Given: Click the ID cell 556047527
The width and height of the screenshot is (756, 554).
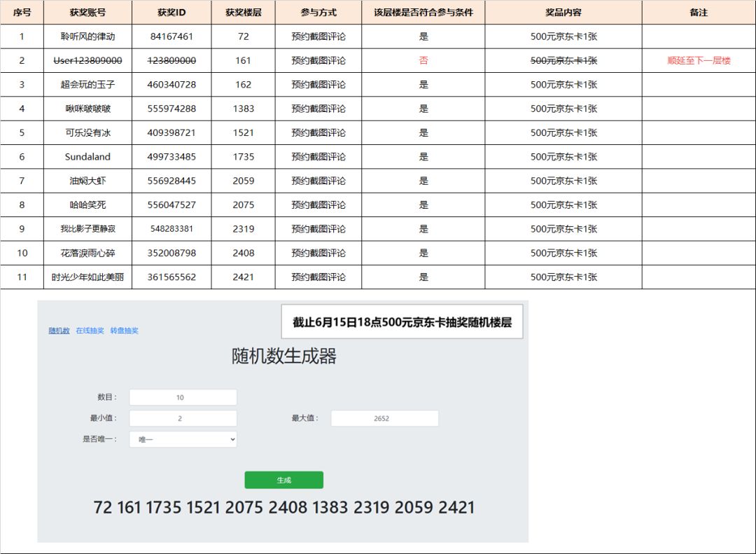Looking at the screenshot, I should pos(171,205).
